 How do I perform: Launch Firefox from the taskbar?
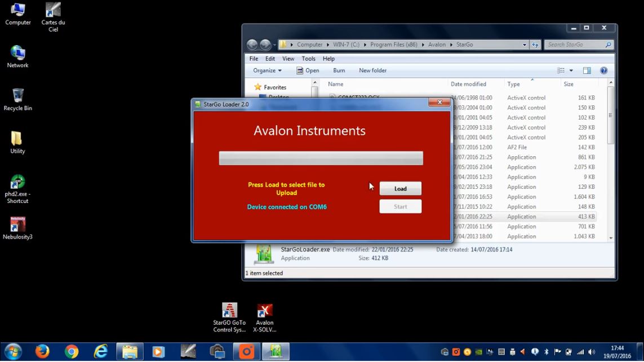(x=42, y=352)
